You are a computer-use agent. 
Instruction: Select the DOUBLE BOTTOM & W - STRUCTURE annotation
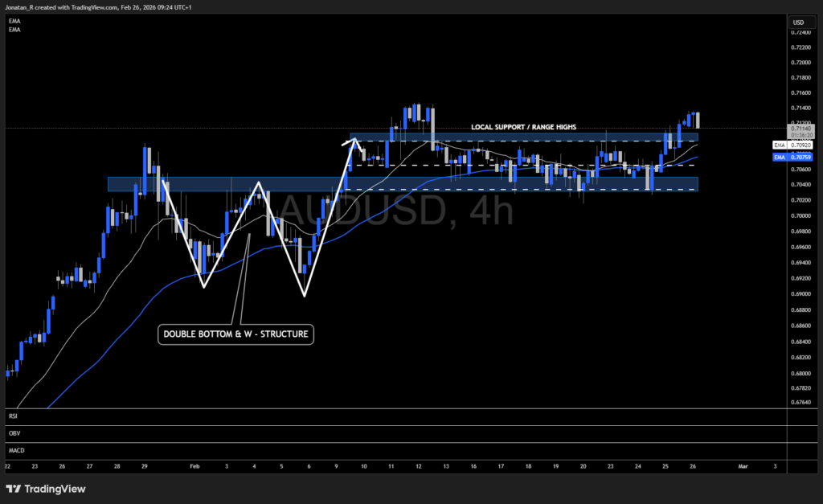pos(235,334)
